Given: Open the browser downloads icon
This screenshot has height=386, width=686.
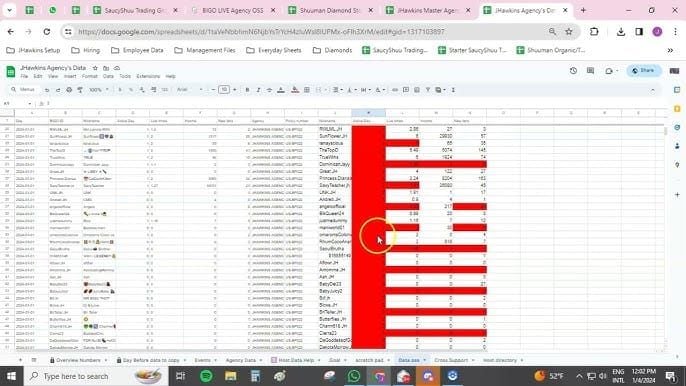Looking at the screenshot, I should point(620,32).
